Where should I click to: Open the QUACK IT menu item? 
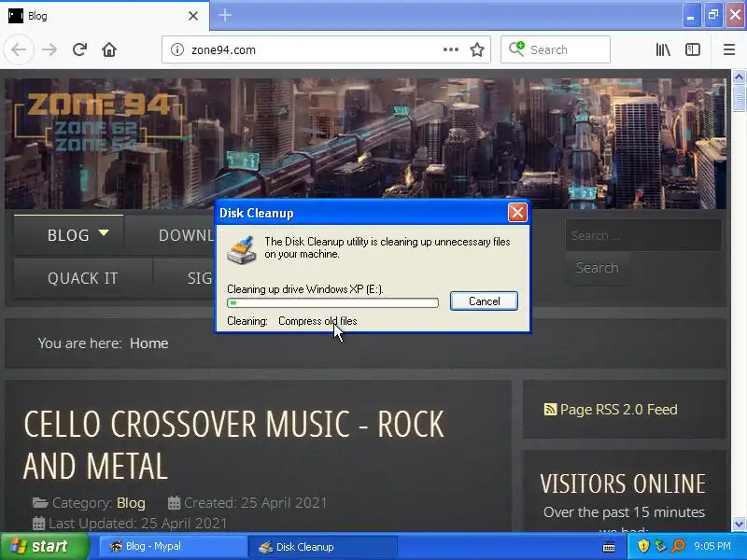click(x=83, y=278)
